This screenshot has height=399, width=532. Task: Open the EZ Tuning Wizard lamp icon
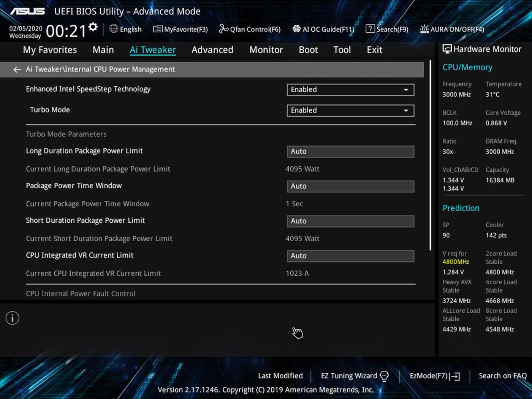385,376
